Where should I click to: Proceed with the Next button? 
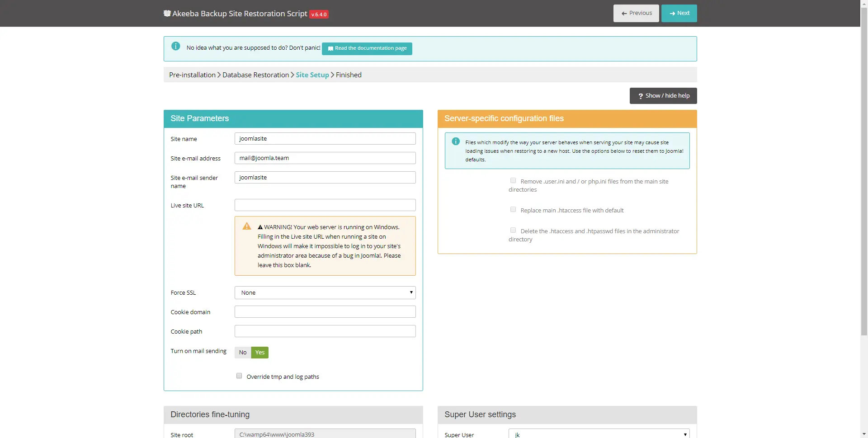click(679, 13)
